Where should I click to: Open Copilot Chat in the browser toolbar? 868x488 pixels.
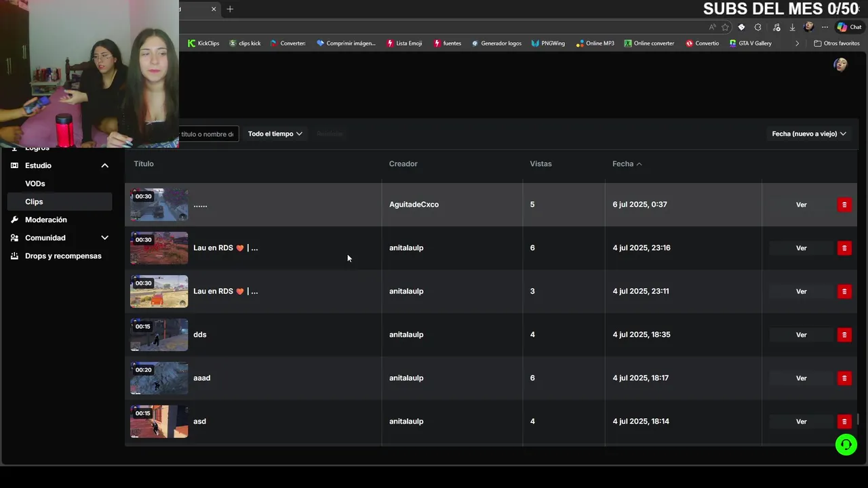(849, 27)
